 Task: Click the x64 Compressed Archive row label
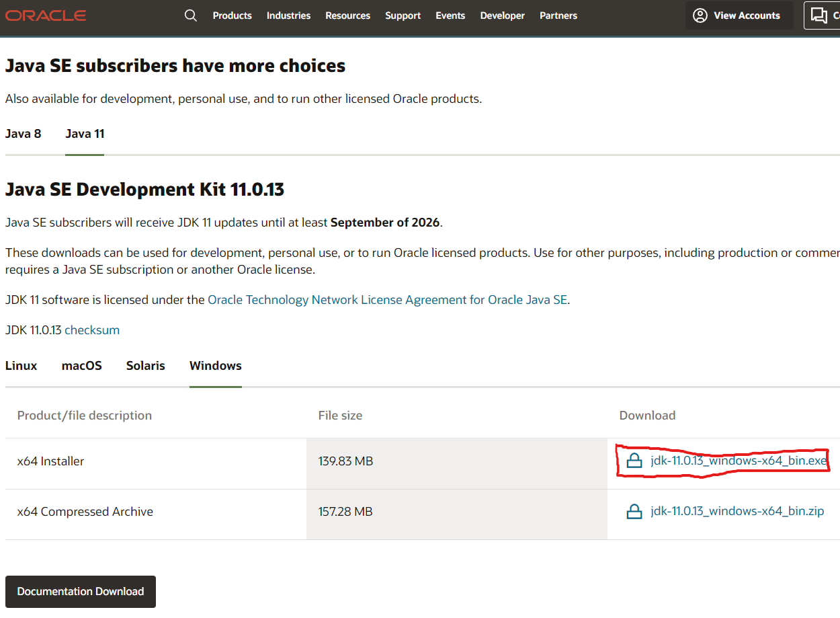pos(85,512)
